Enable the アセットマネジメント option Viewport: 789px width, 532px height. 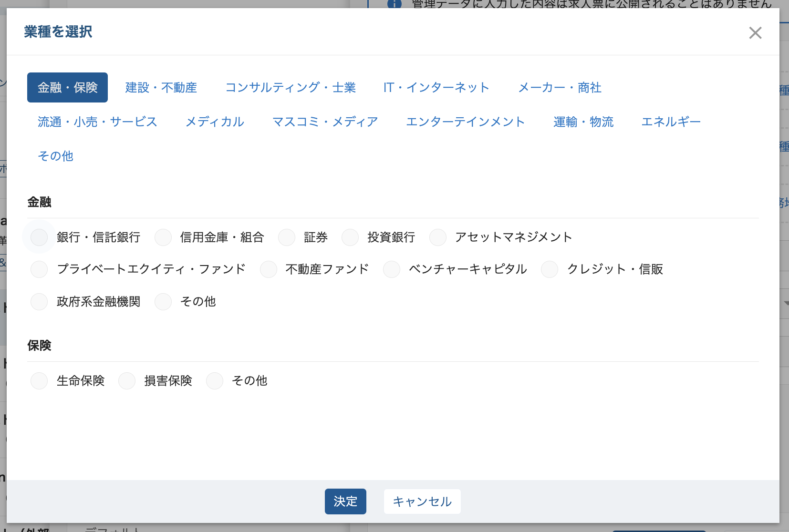[438, 237]
